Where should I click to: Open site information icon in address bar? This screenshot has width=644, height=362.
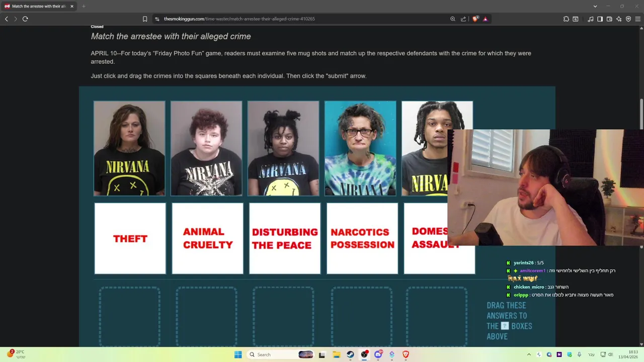157,19
